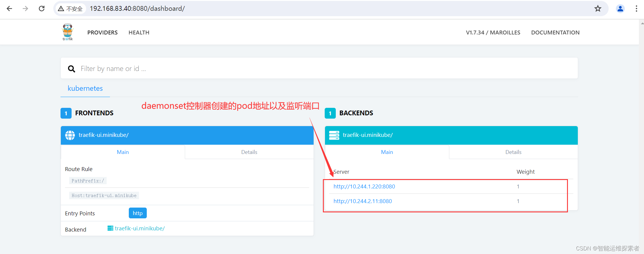Click the Host:traefik-ui.minikube rule
This screenshot has width=644, height=254.
pos(104,196)
